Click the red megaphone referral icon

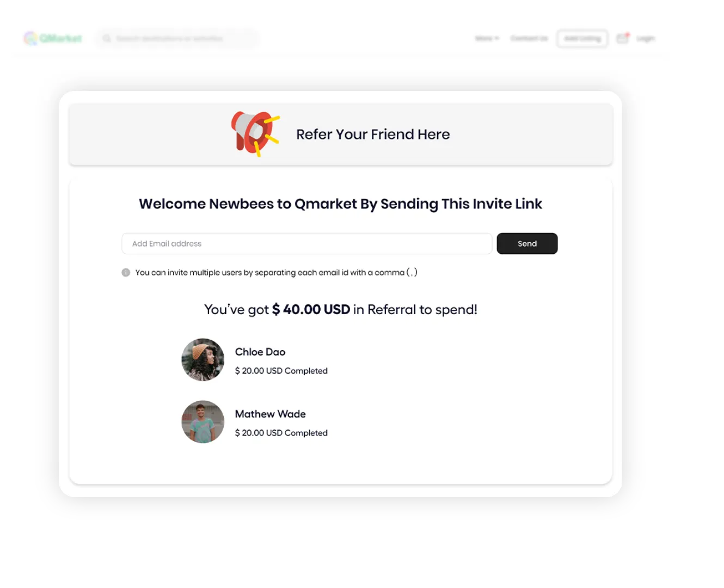255,134
